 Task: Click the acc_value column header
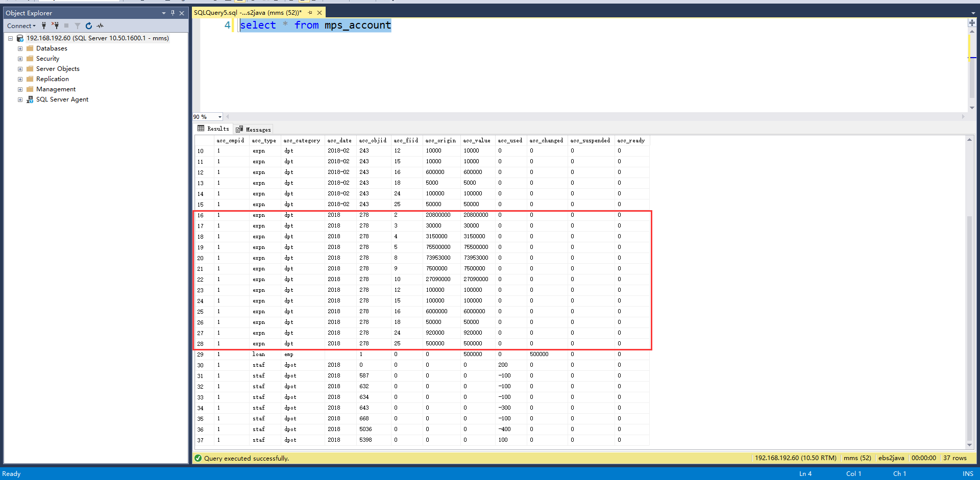tap(477, 140)
